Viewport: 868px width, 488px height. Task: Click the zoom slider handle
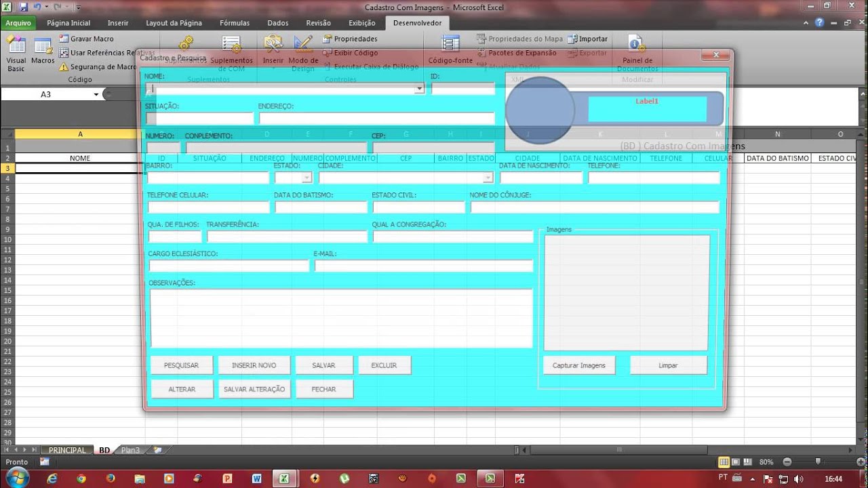tap(818, 462)
